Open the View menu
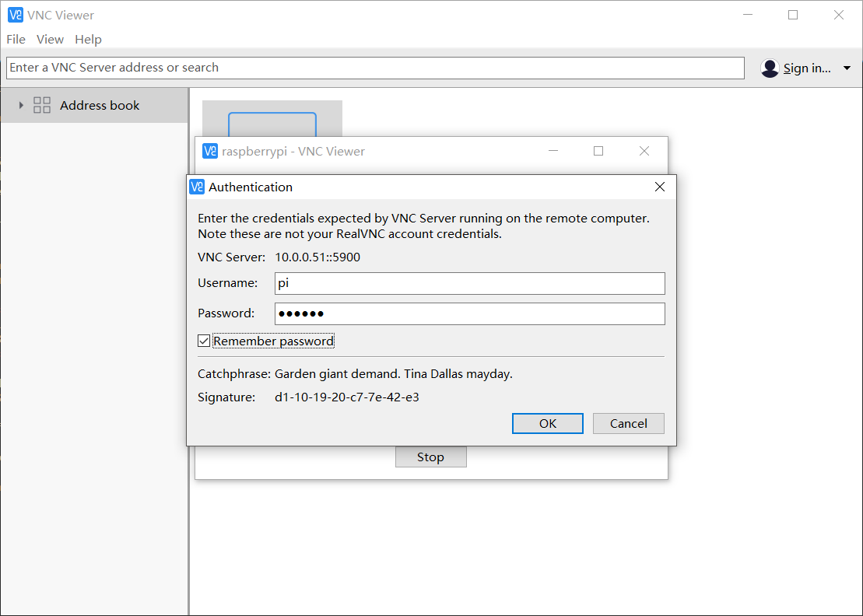 50,40
